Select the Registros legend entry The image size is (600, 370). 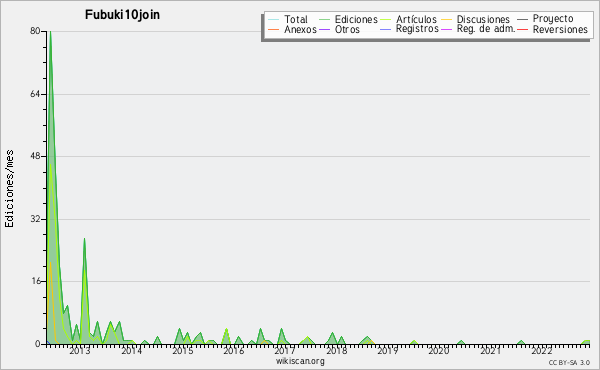click(417, 29)
